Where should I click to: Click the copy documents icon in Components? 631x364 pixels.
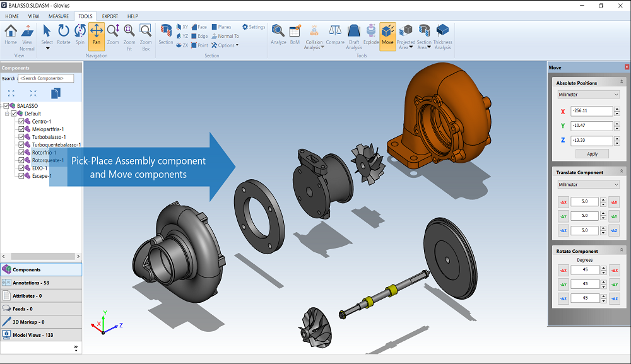point(56,93)
